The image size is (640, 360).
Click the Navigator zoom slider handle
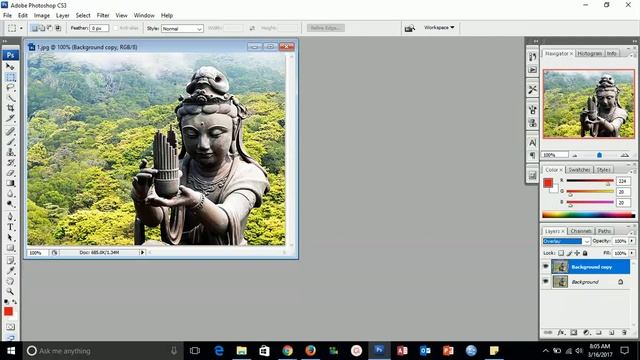coord(599,155)
